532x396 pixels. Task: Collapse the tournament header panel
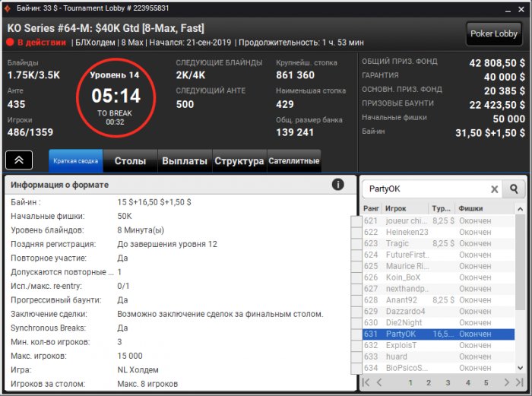point(20,160)
